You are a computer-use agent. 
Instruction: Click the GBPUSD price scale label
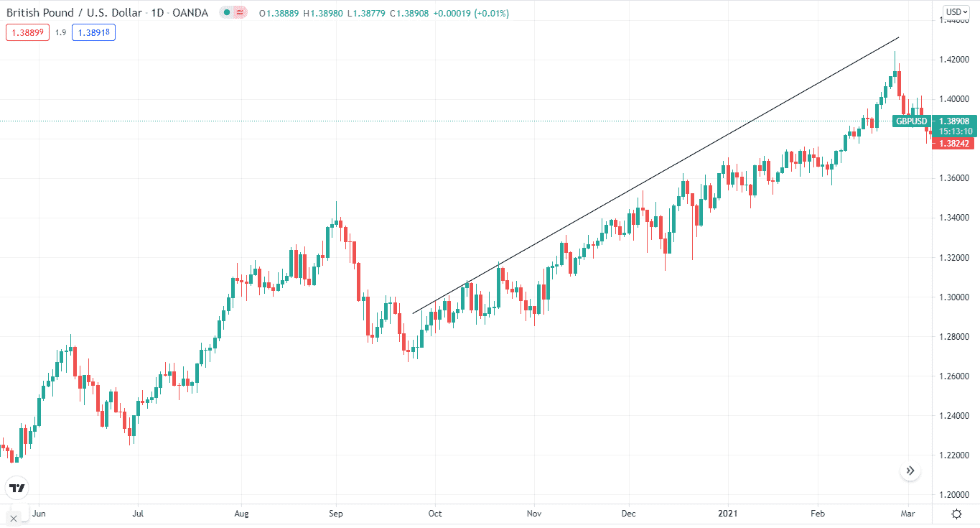coord(912,121)
